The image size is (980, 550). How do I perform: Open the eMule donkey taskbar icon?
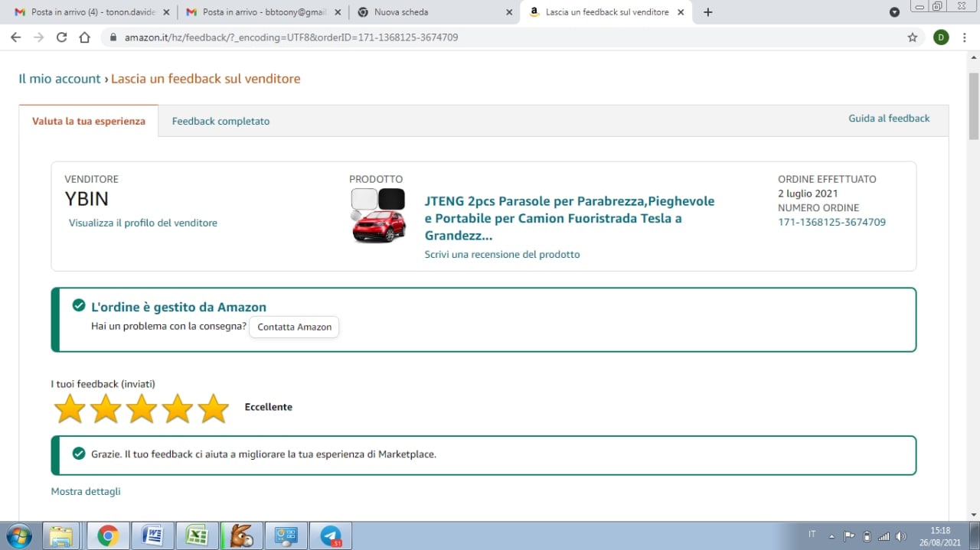click(241, 536)
